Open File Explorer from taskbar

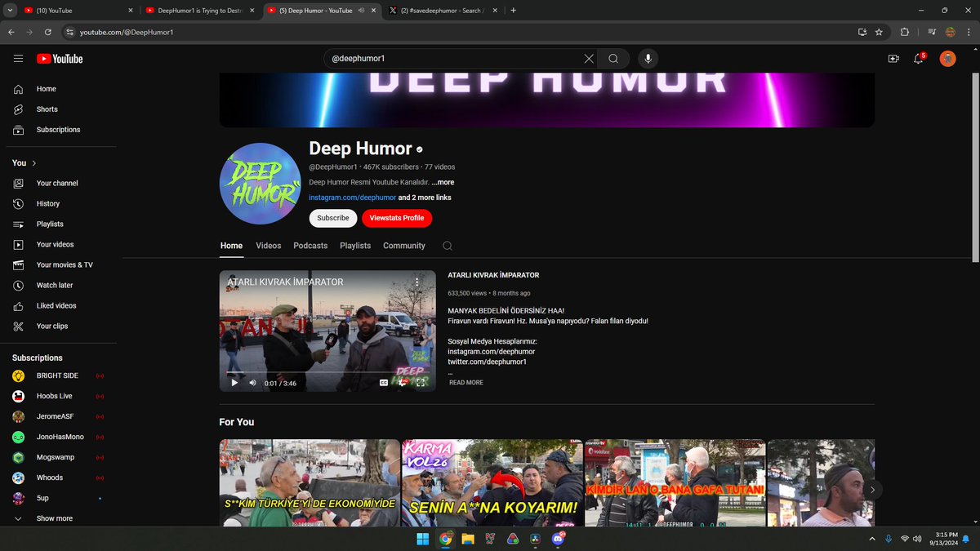468,539
